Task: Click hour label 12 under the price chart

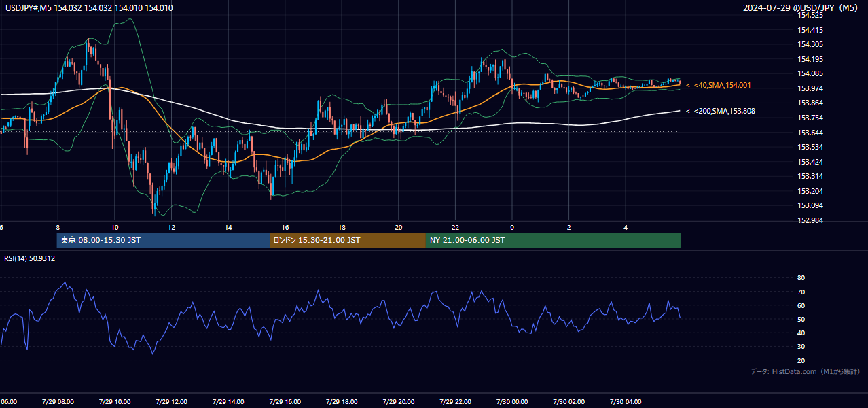Action: coord(171,228)
